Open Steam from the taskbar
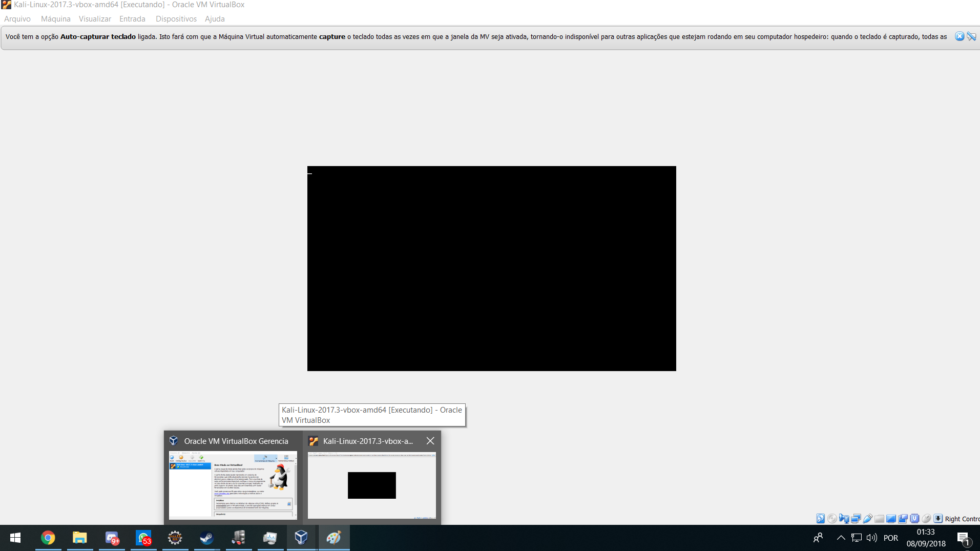This screenshot has width=980, height=551. (x=207, y=538)
